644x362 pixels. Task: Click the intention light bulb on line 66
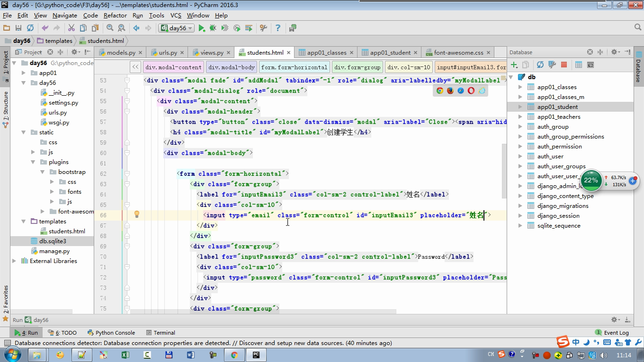(137, 214)
